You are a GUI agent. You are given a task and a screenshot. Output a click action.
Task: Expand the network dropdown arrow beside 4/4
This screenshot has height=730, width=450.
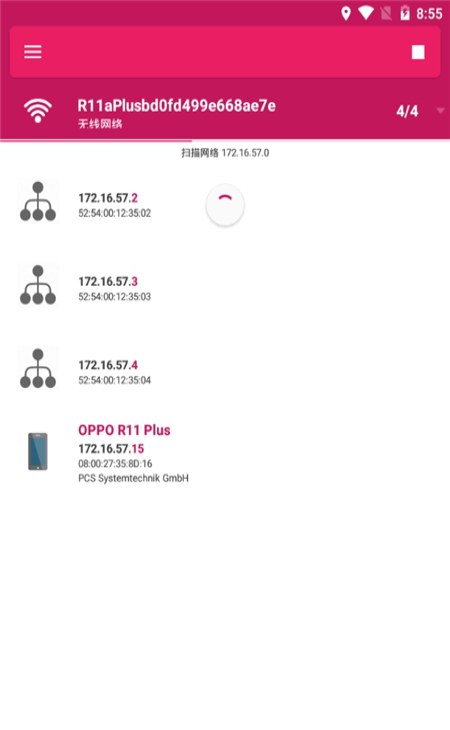[x=440, y=110]
